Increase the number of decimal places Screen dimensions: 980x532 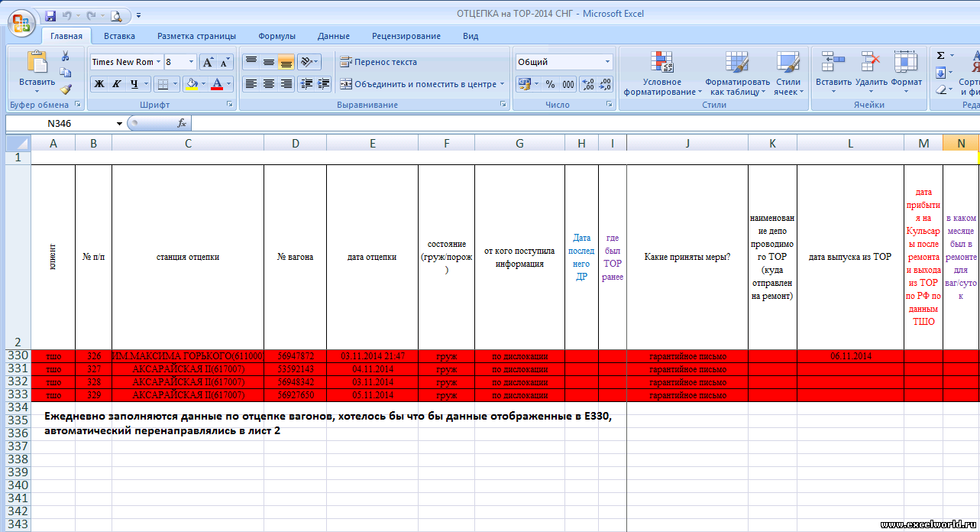pyautogui.click(x=588, y=84)
